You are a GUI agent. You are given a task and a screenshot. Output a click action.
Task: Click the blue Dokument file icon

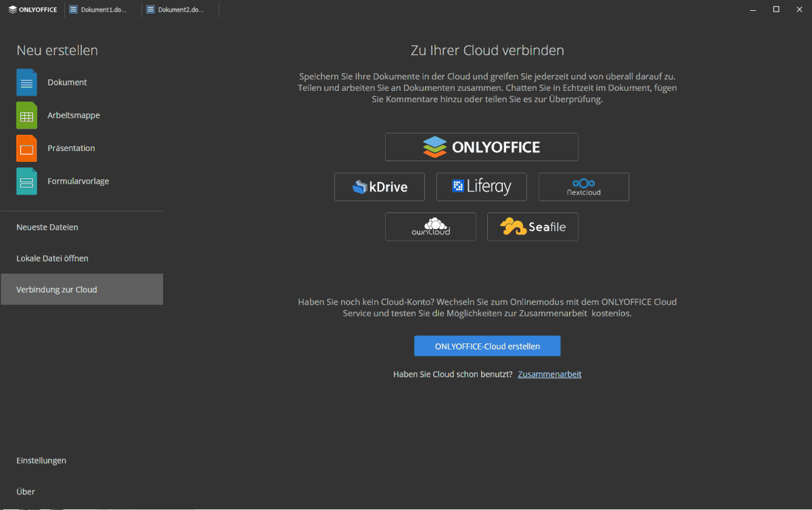[x=26, y=83]
